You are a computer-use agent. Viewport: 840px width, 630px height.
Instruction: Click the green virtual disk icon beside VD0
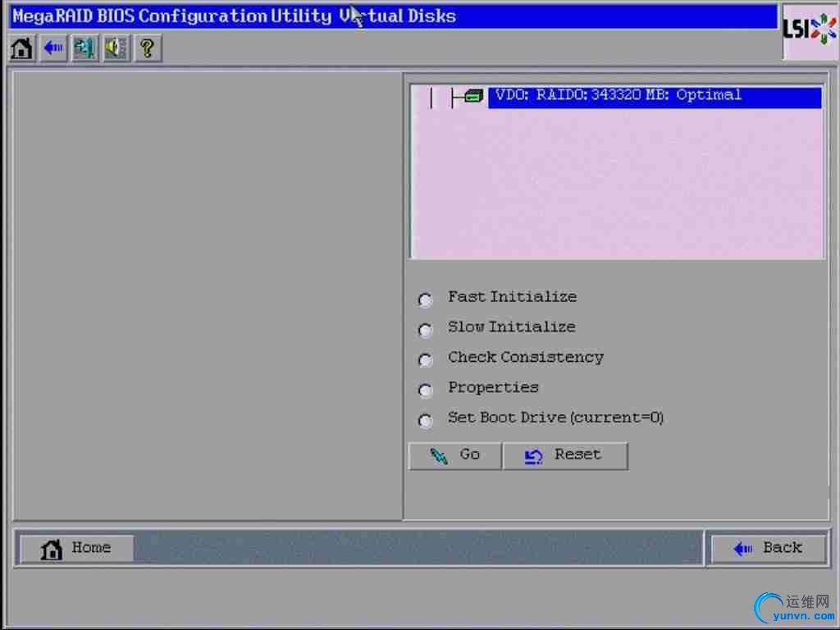tap(473, 97)
